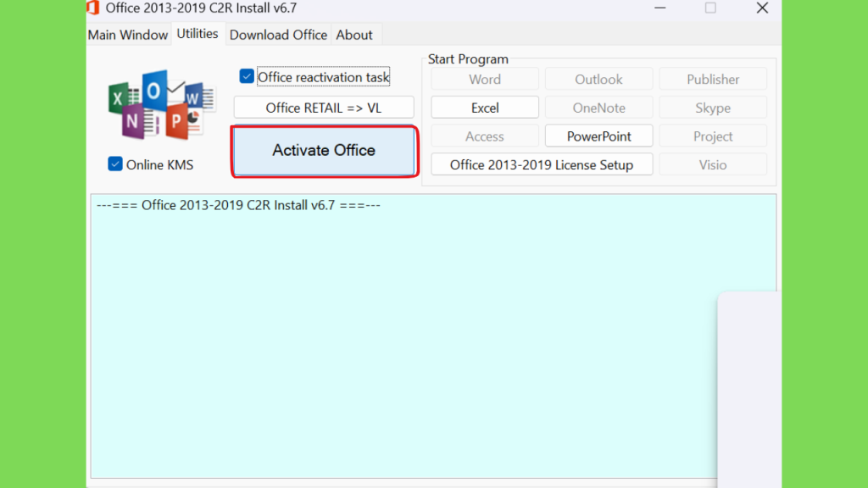Select the Utilities tab
Image resolution: width=868 pixels, height=488 pixels.
tap(198, 34)
